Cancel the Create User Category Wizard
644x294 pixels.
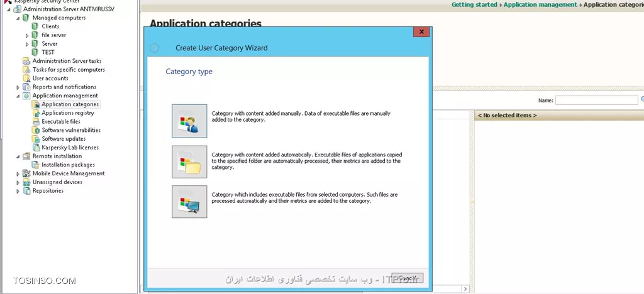coord(407,278)
